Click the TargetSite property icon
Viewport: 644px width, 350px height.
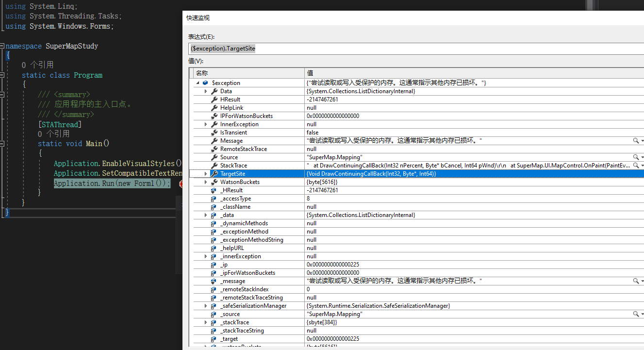tap(214, 174)
